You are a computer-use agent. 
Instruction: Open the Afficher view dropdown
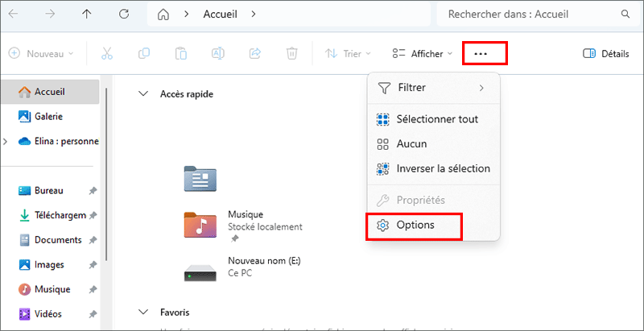point(423,54)
